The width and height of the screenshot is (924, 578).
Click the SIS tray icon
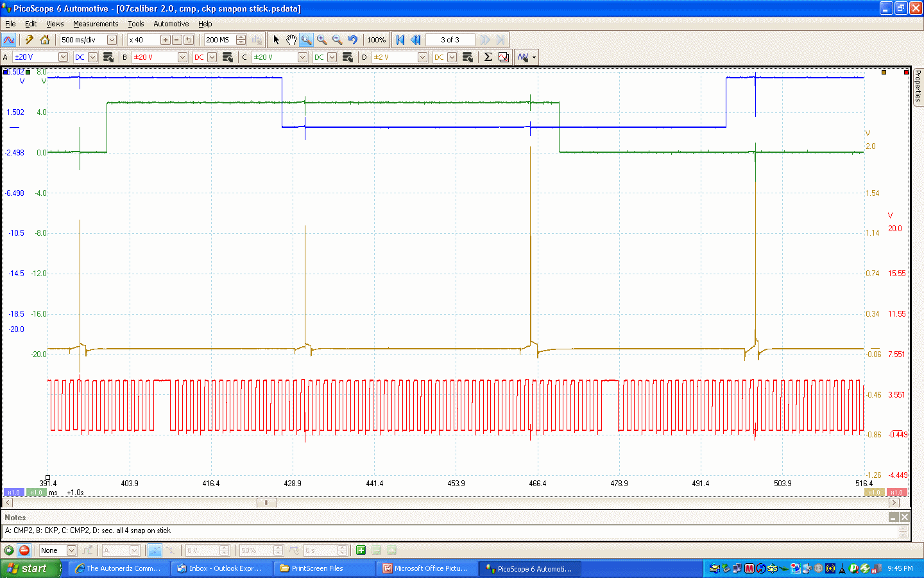pyautogui.click(x=772, y=568)
